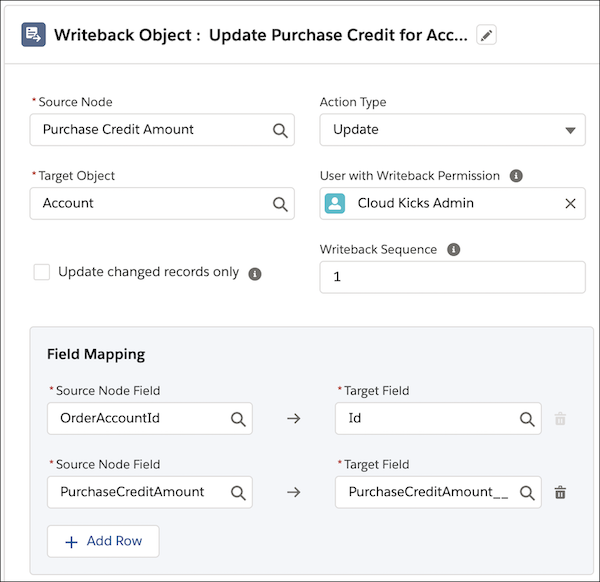Click the Id target field input
The height and width of the screenshot is (582, 600).
(x=438, y=418)
